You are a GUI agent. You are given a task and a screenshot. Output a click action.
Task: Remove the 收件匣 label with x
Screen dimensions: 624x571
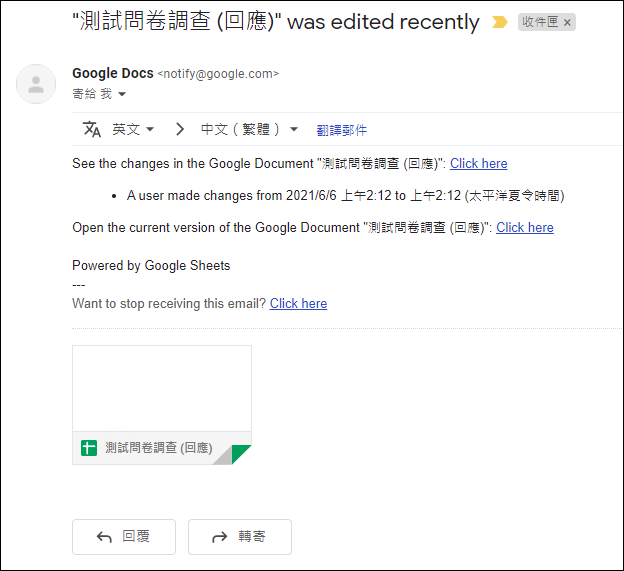point(567,23)
